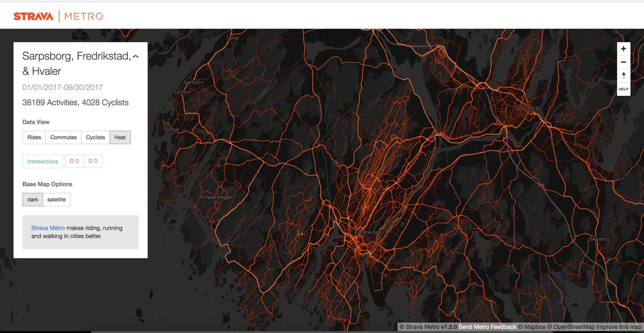Choose the satellite base map
644x333 pixels.
point(56,200)
